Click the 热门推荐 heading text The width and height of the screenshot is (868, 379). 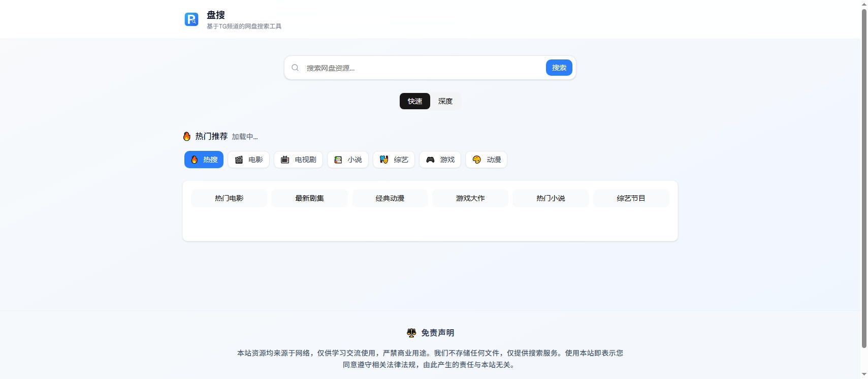[211, 136]
